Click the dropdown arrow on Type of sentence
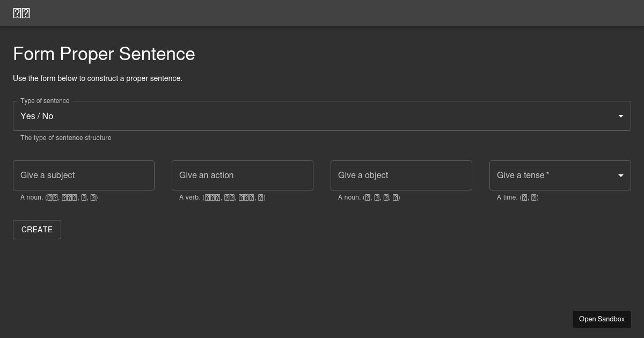Image resolution: width=644 pixels, height=338 pixels. point(620,116)
